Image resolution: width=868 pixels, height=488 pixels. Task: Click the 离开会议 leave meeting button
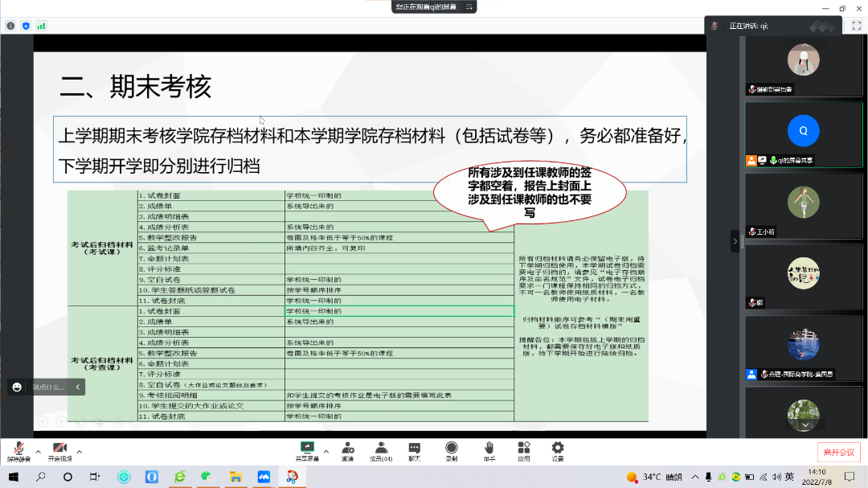pyautogui.click(x=838, y=452)
